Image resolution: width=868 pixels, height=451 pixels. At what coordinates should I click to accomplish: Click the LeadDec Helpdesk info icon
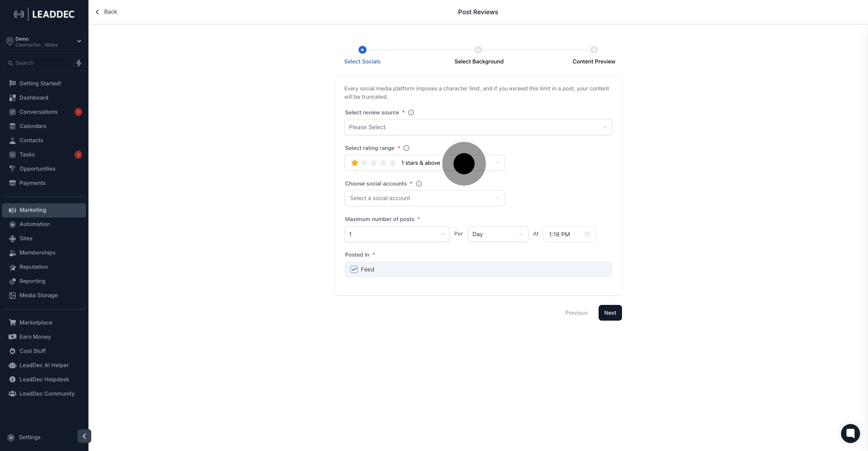click(12, 380)
